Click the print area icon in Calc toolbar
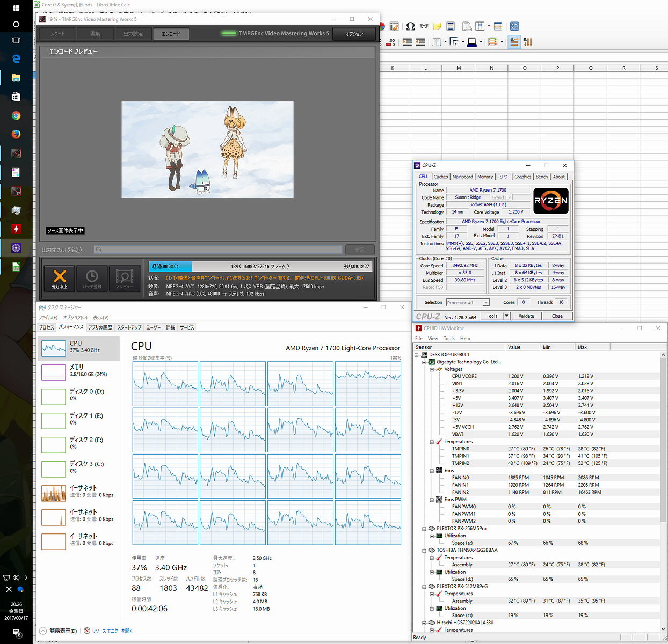Viewport: 668px width, 644px height. 467,26
